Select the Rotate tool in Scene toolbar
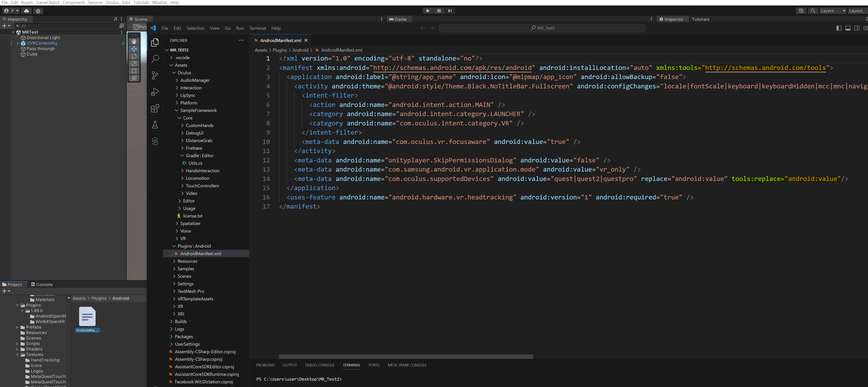The width and height of the screenshot is (868, 387). 134,56
